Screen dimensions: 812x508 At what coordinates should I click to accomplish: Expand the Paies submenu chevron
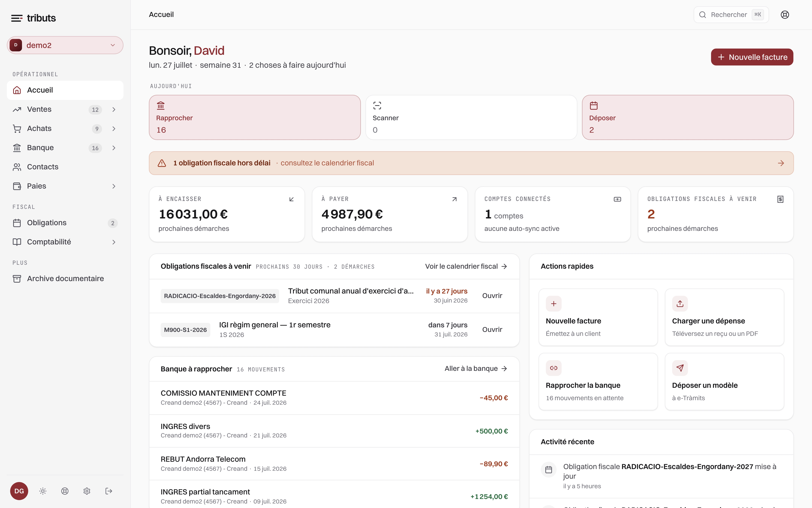pos(114,186)
